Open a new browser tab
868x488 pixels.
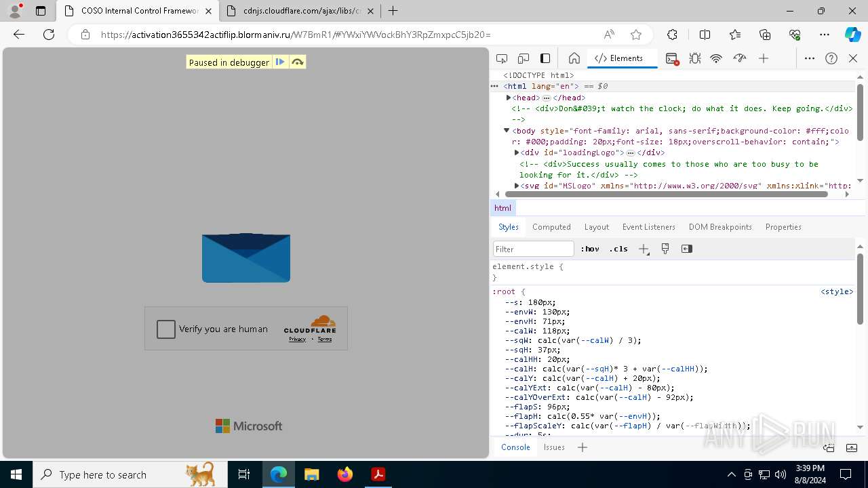coord(393,11)
